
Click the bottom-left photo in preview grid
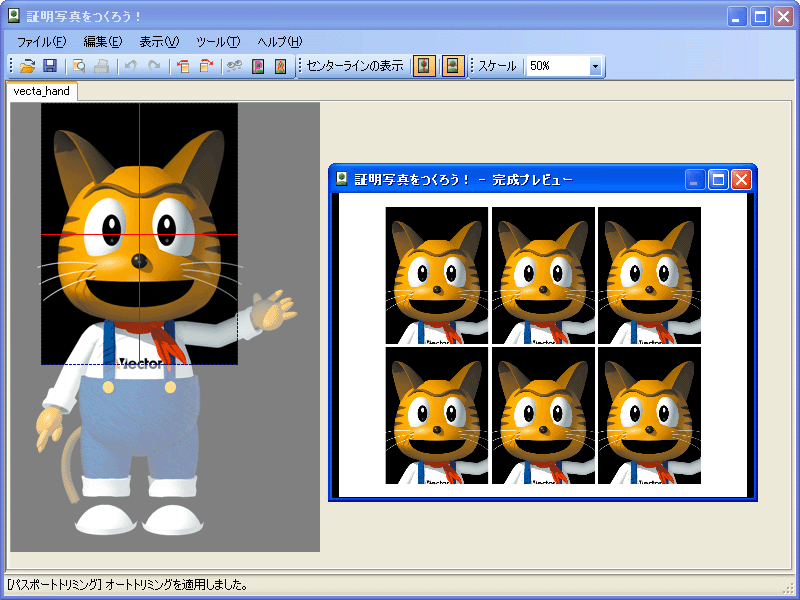[437, 415]
